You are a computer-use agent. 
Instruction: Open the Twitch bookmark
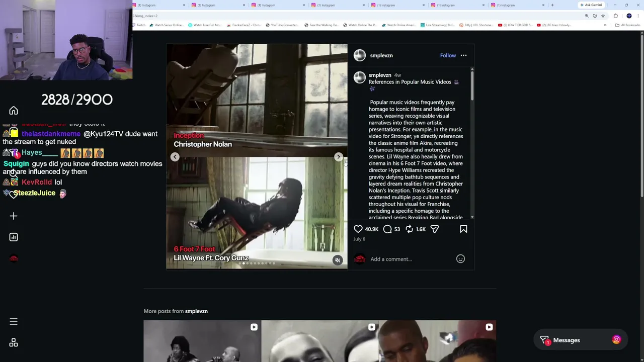(x=139, y=25)
